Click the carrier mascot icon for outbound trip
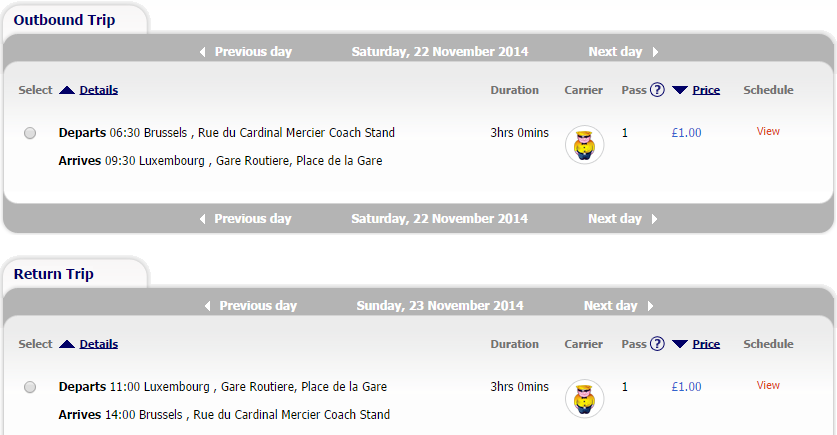The height and width of the screenshot is (435, 837). click(585, 145)
